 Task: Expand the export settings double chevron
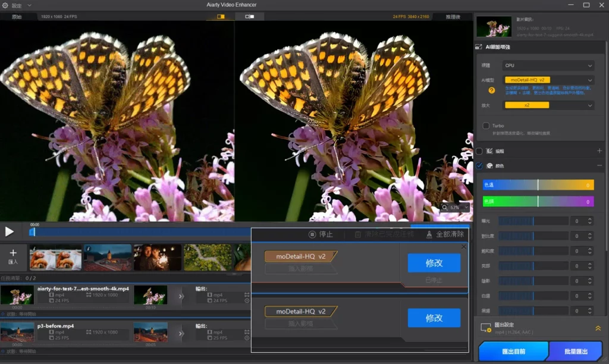pos(598,328)
